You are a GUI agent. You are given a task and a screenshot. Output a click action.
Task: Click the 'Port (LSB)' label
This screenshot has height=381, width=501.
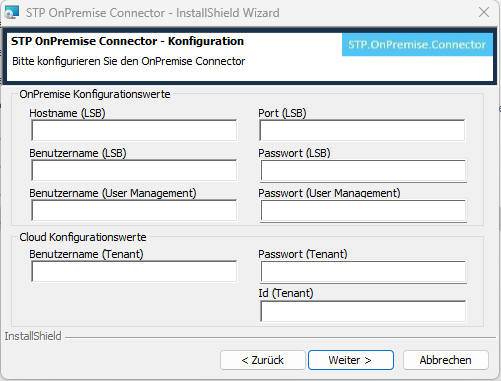click(x=282, y=113)
